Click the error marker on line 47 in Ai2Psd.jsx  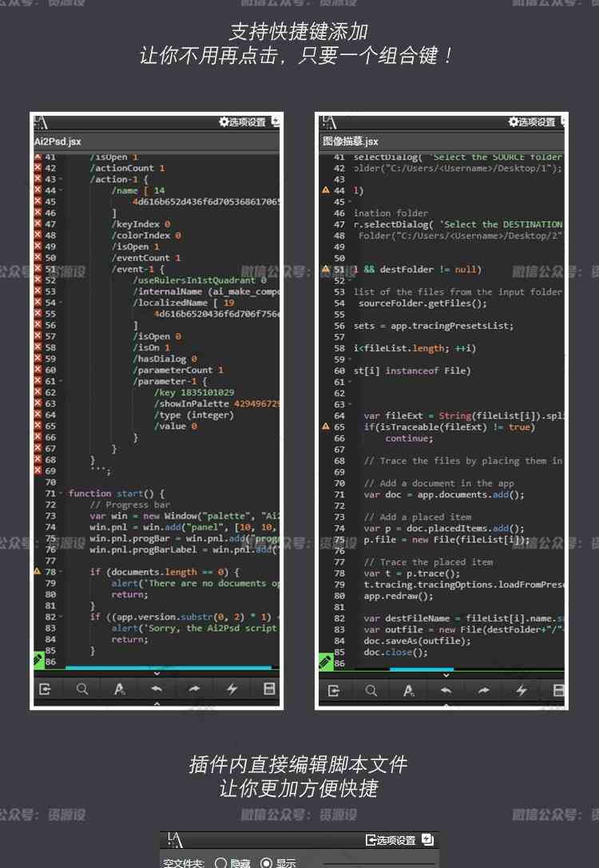tap(38, 224)
